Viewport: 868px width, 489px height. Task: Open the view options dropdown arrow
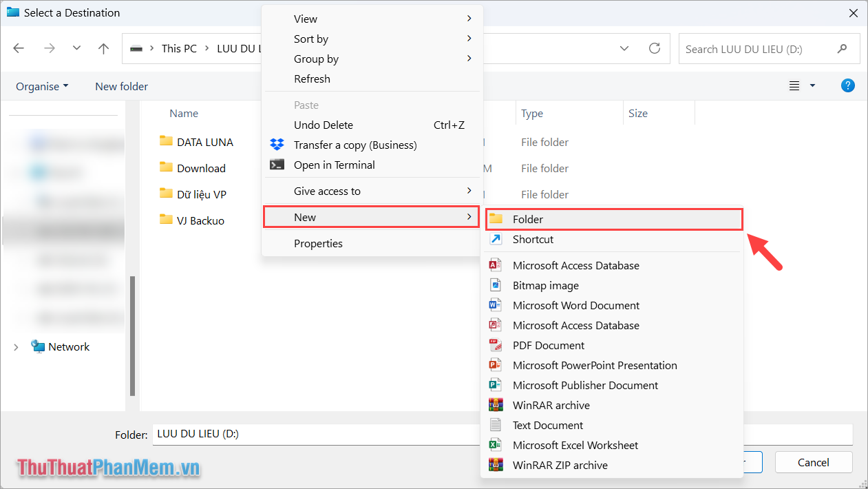[812, 86]
